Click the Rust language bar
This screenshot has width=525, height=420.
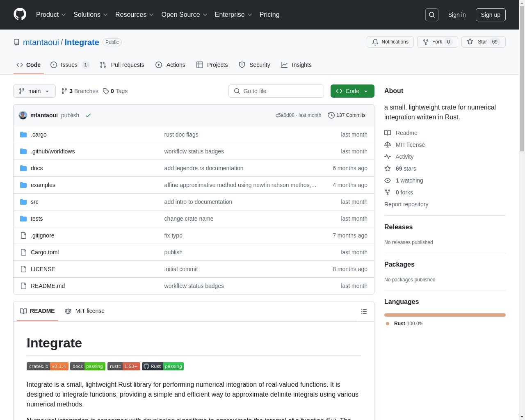[x=445, y=315]
